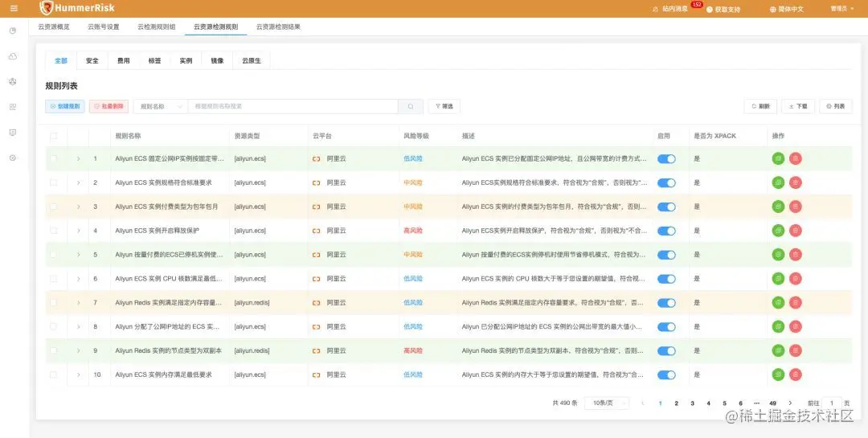Image resolution: width=868 pixels, height=438 pixels.
Task: Open the 简体中文 language dropdown
Action: coord(786,9)
